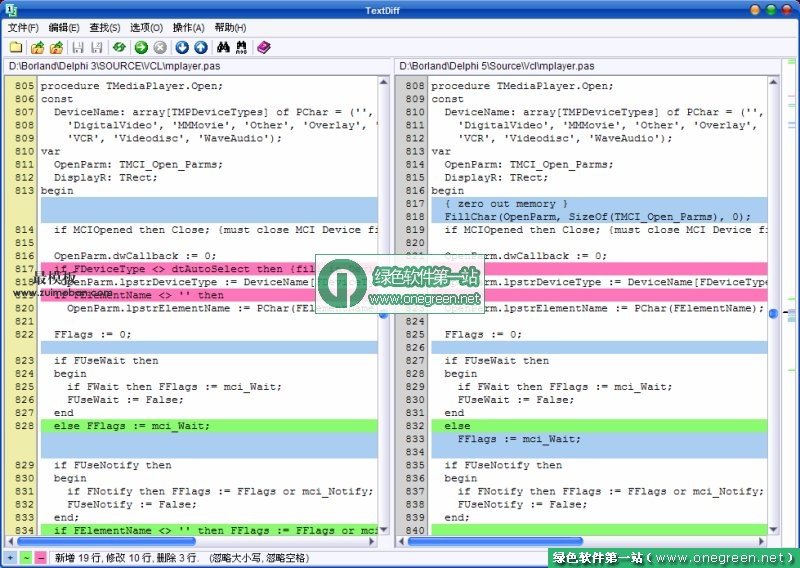Click line 816 'OpenParm.dwCallback := 0;' in left pane
The image size is (800, 568).
(x=135, y=256)
